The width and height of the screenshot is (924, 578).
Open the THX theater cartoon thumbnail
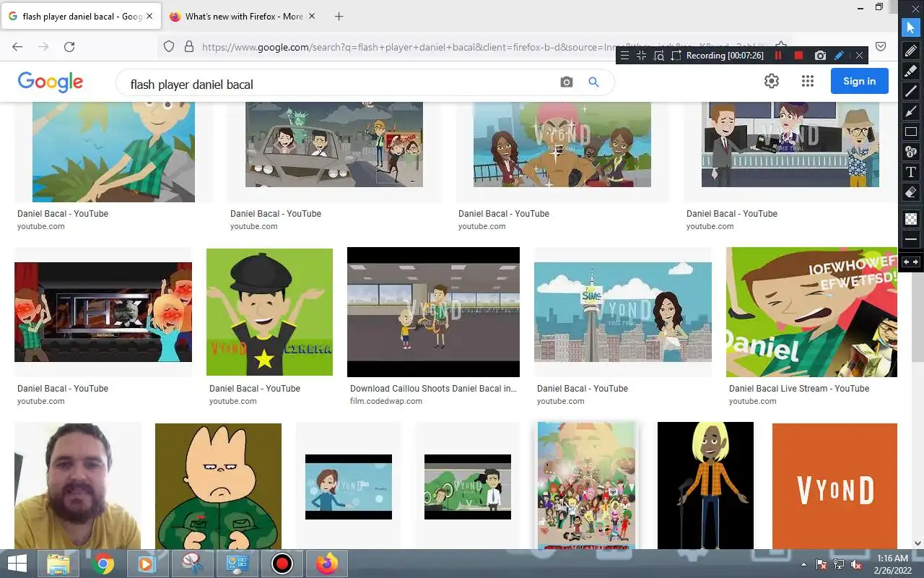103,311
